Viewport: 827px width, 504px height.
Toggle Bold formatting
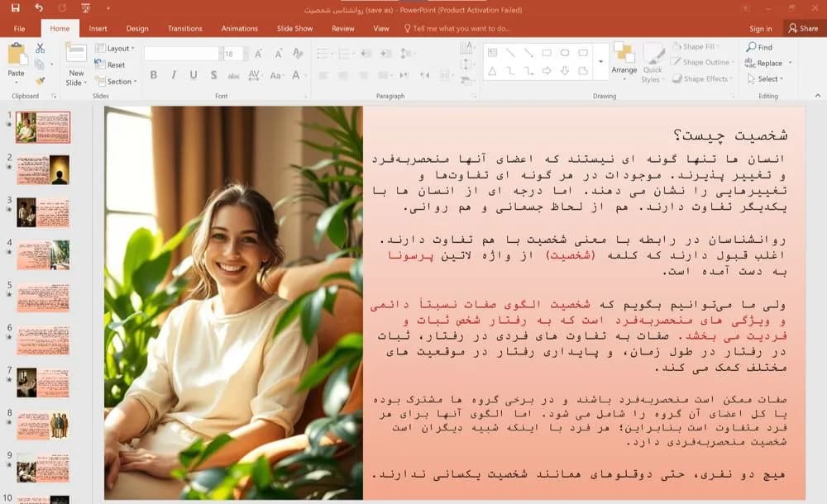pyautogui.click(x=154, y=75)
